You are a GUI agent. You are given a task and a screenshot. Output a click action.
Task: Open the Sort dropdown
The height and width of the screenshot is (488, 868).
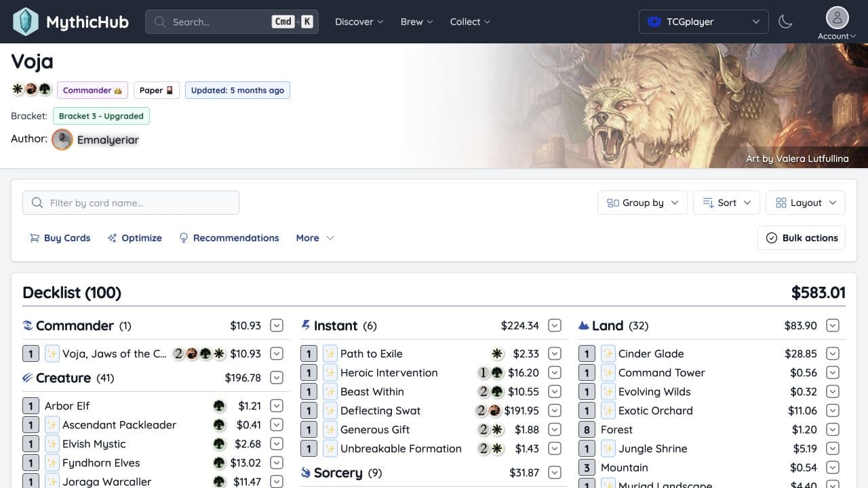click(x=726, y=203)
